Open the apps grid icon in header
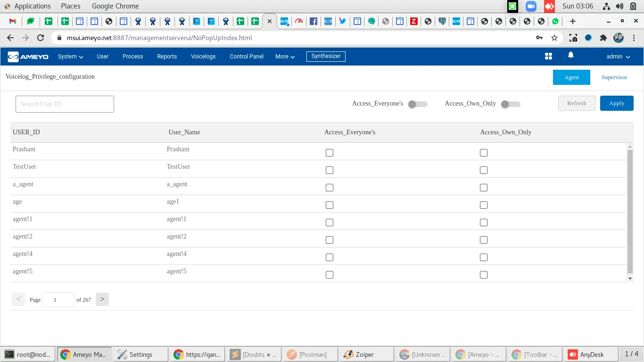The image size is (644, 362). tap(548, 57)
